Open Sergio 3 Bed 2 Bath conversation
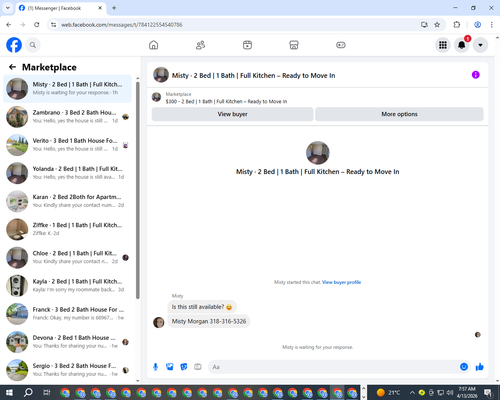This screenshot has height=400, width=500. [67, 370]
